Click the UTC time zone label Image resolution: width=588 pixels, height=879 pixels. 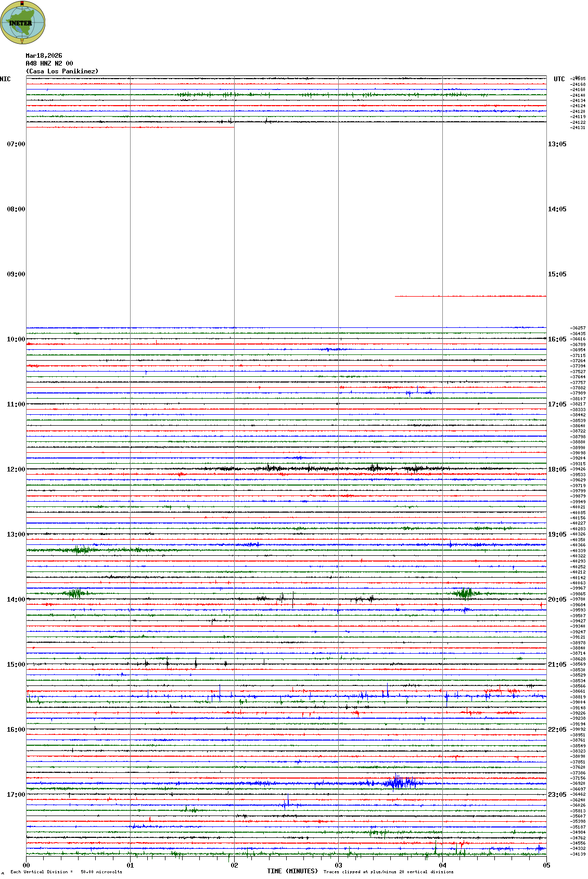[559, 79]
